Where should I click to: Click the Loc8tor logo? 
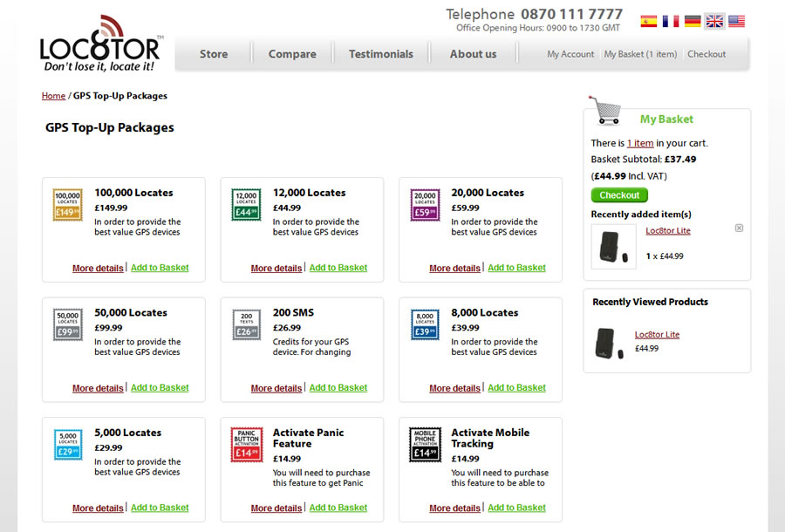coord(100,48)
